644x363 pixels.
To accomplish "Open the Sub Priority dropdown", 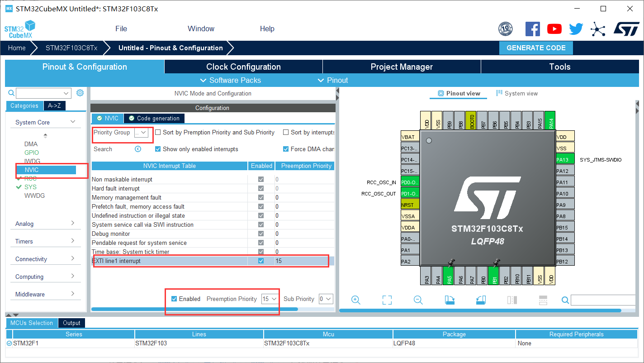I will click(x=326, y=299).
